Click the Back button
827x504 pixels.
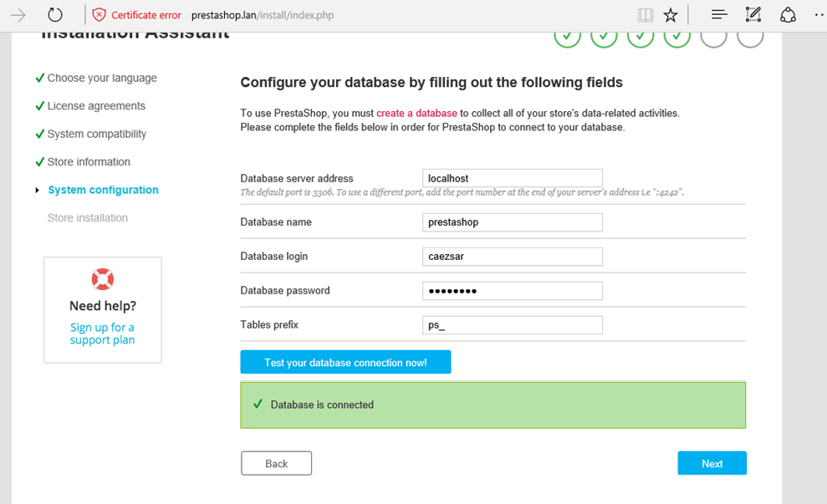(x=276, y=463)
